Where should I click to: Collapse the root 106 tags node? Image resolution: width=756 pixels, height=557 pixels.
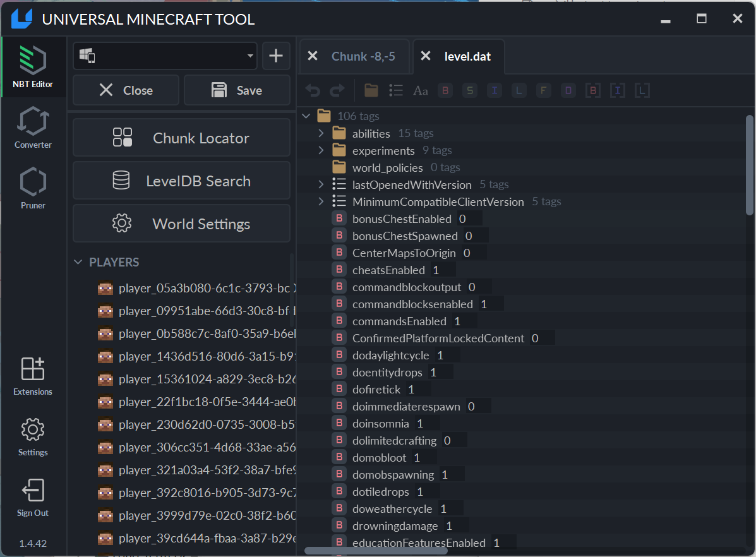tap(306, 116)
